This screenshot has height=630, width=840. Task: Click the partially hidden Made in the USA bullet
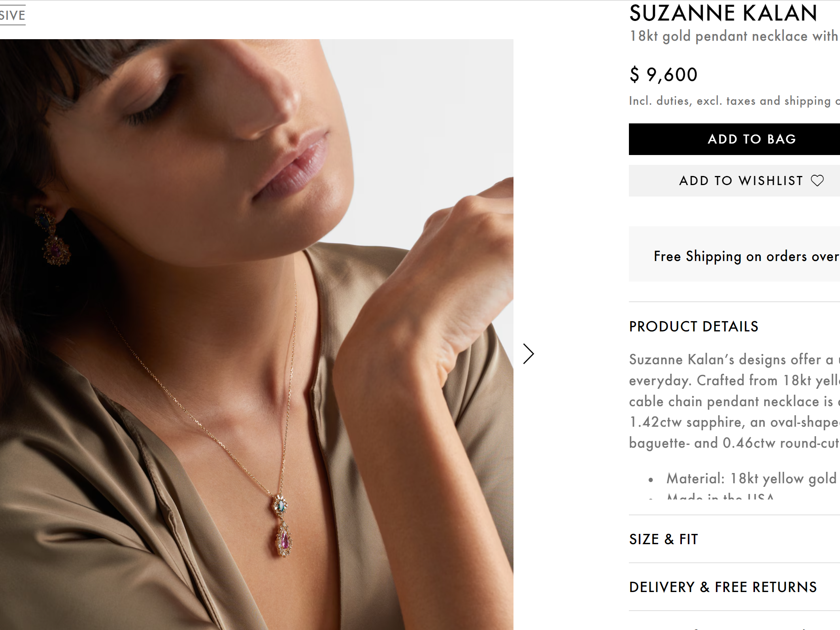(720, 497)
